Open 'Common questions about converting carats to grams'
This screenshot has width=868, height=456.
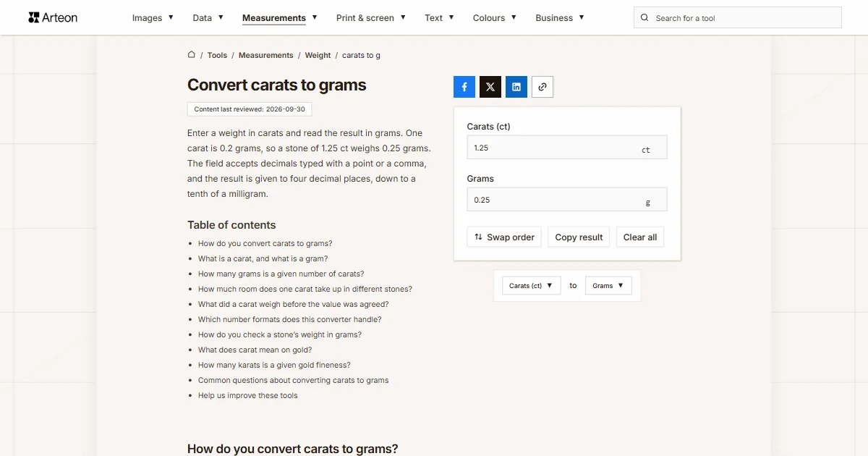294,381
